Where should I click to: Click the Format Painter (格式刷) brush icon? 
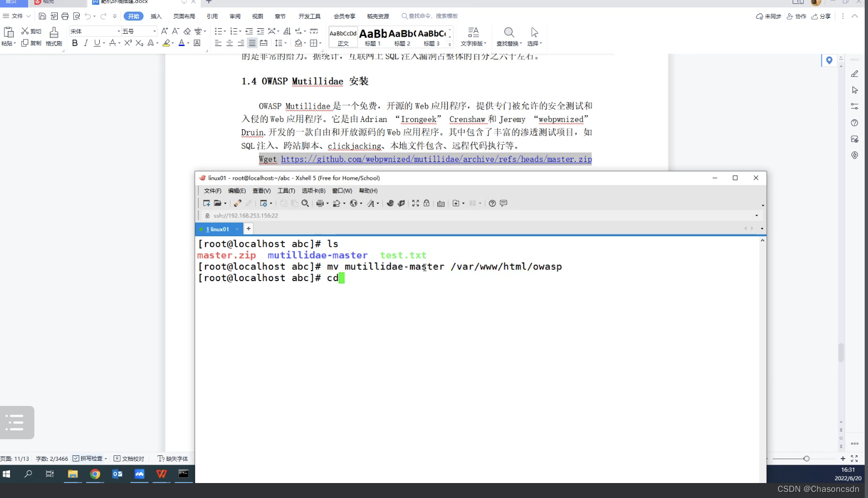tap(54, 32)
